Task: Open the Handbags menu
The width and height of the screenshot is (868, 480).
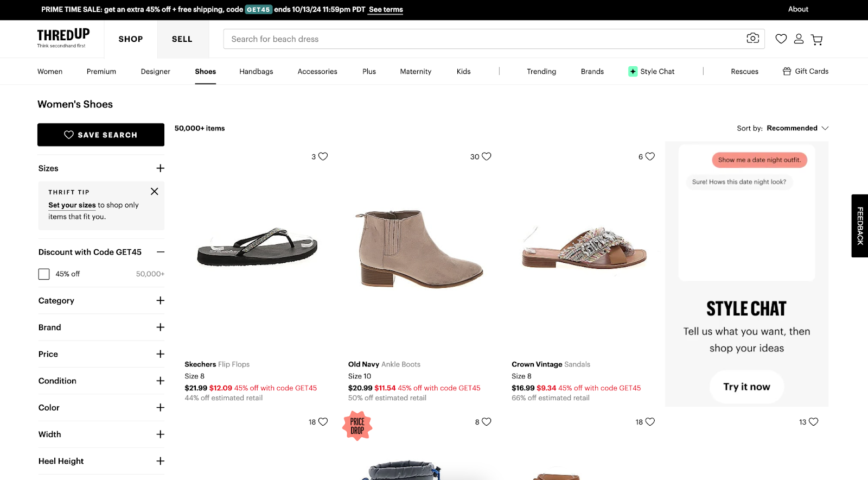Action: [256, 71]
